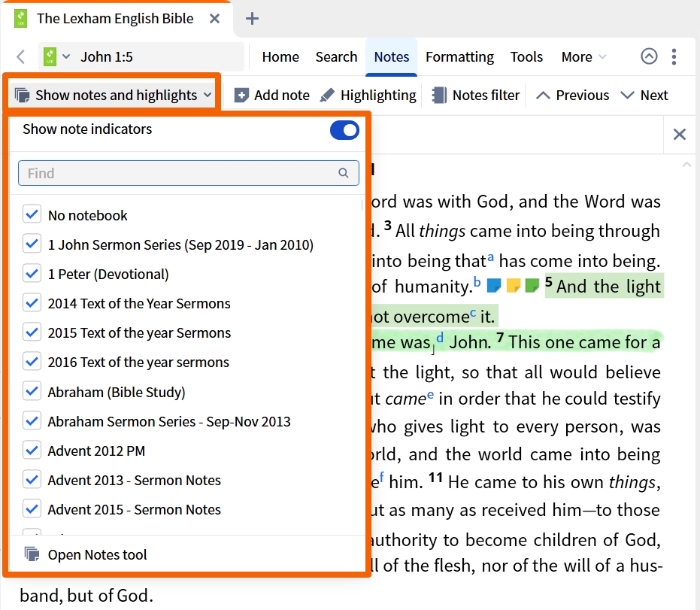Uncheck Abraham (Bible Study) notebook
Image resolution: width=700 pixels, height=610 pixels.
tap(32, 391)
